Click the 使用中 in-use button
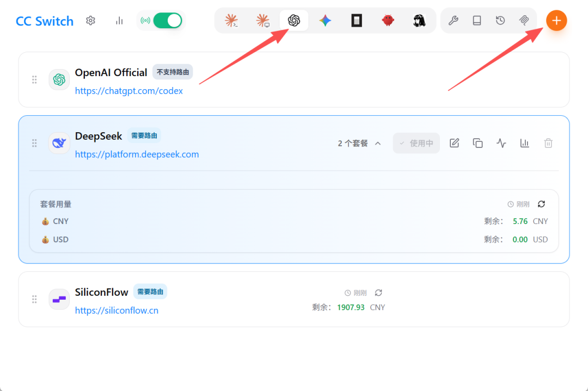This screenshot has height=391, width=588. pos(416,143)
